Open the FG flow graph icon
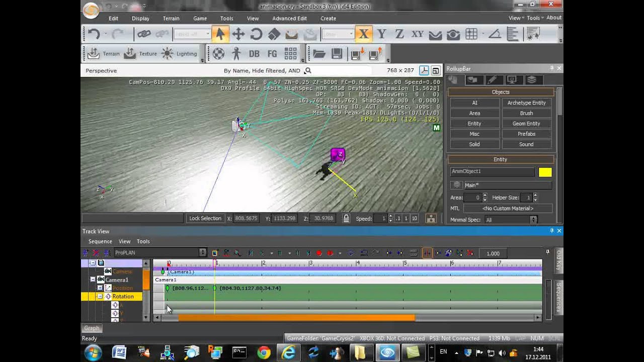 [272, 54]
